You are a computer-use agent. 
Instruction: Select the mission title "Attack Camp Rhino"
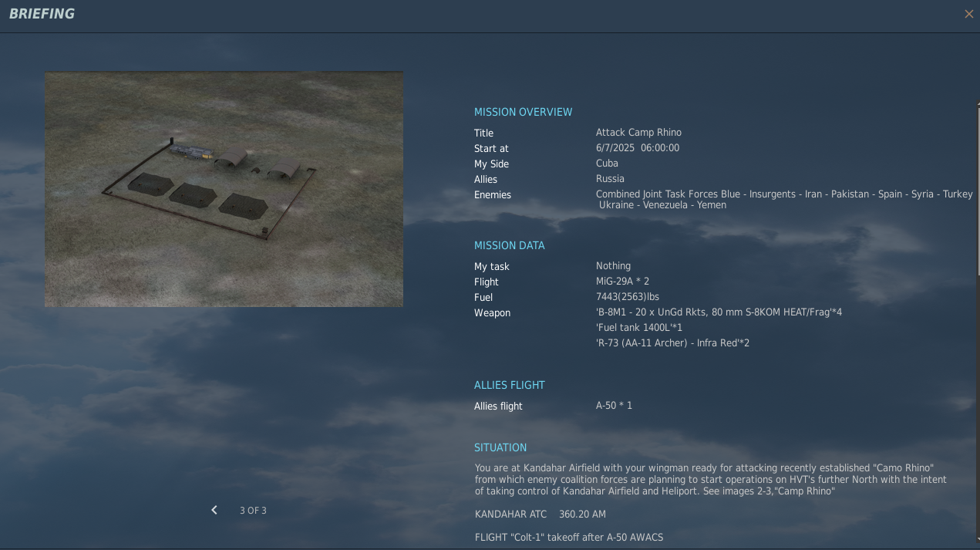pos(638,133)
